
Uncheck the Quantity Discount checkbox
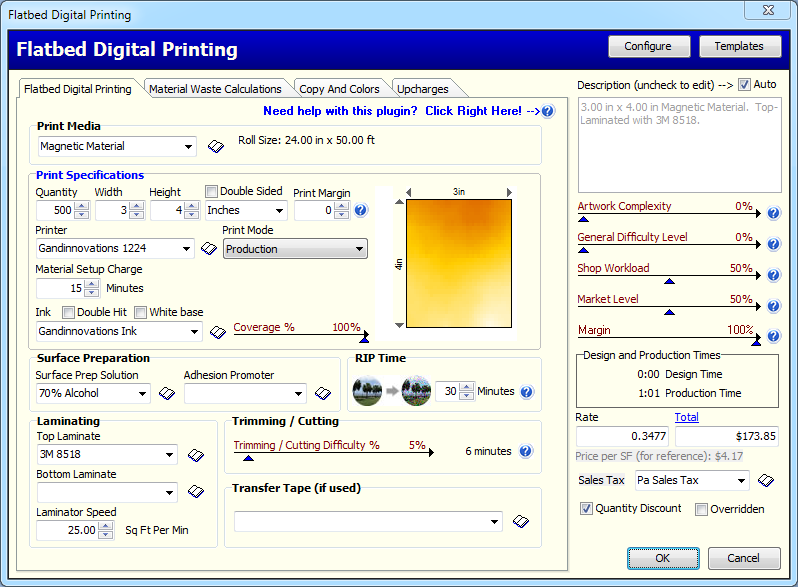click(586, 509)
